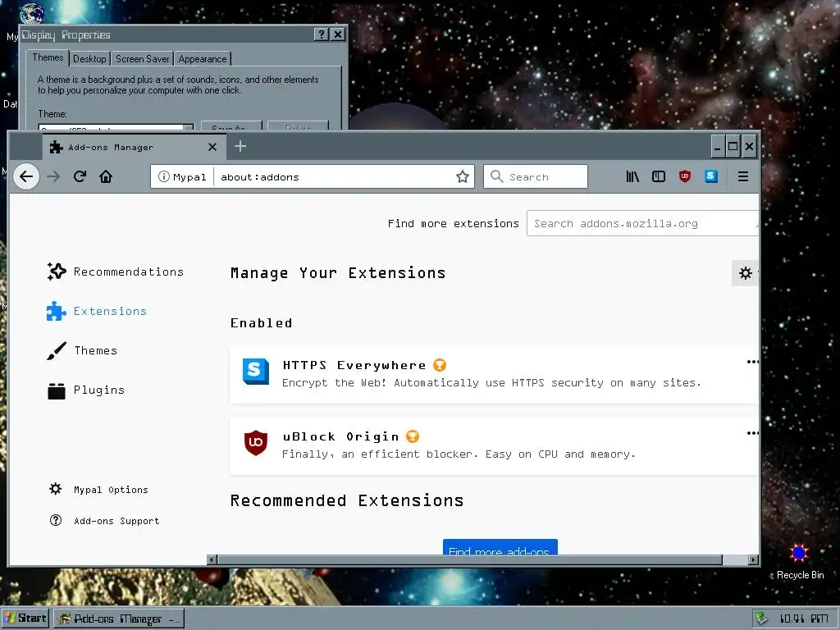840x630 pixels.
Task: Click the Search addons.mozilla.org field
Action: pos(642,223)
